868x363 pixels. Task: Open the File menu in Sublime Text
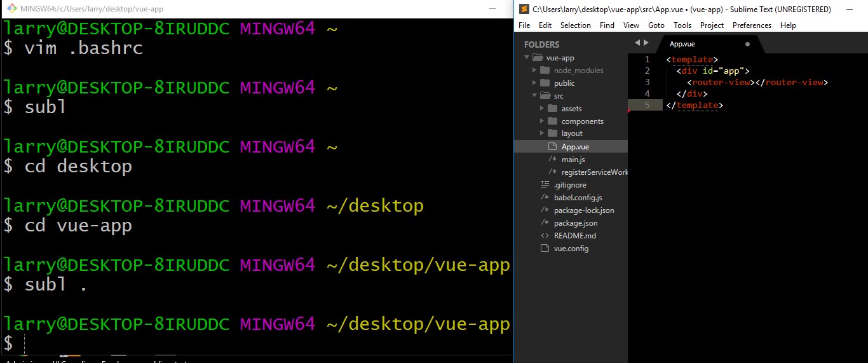524,25
